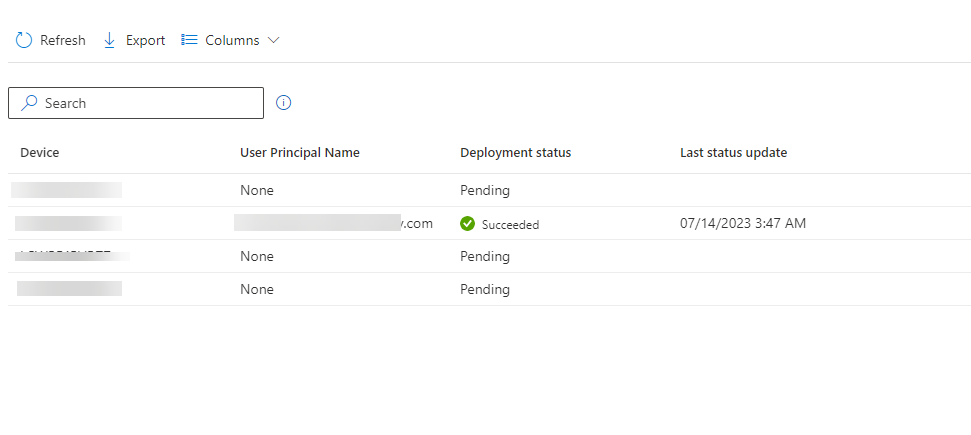Click the green Succeeded checkmark icon
The width and height of the screenshot is (971, 435).
tap(468, 224)
